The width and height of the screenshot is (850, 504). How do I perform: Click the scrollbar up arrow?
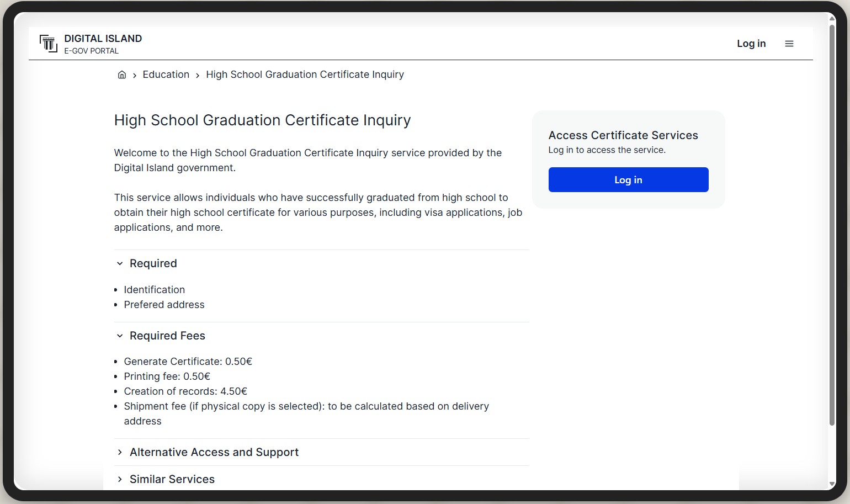coord(832,19)
